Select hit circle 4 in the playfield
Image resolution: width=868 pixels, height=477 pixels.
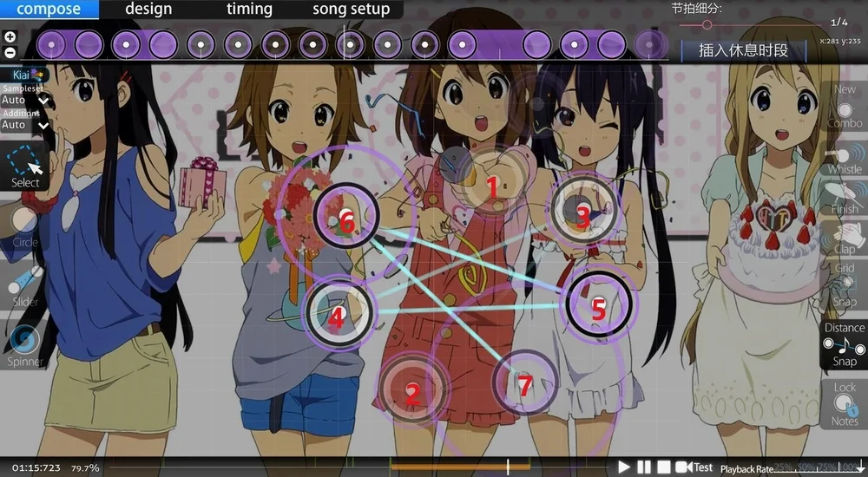[338, 312]
